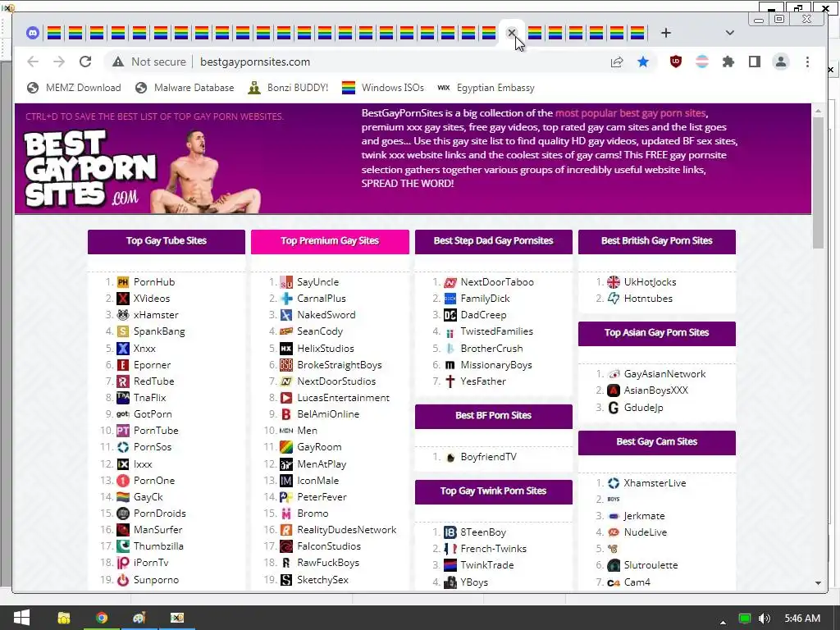Click the TwinkTrade icon
840x630 pixels.
pyautogui.click(x=450, y=565)
